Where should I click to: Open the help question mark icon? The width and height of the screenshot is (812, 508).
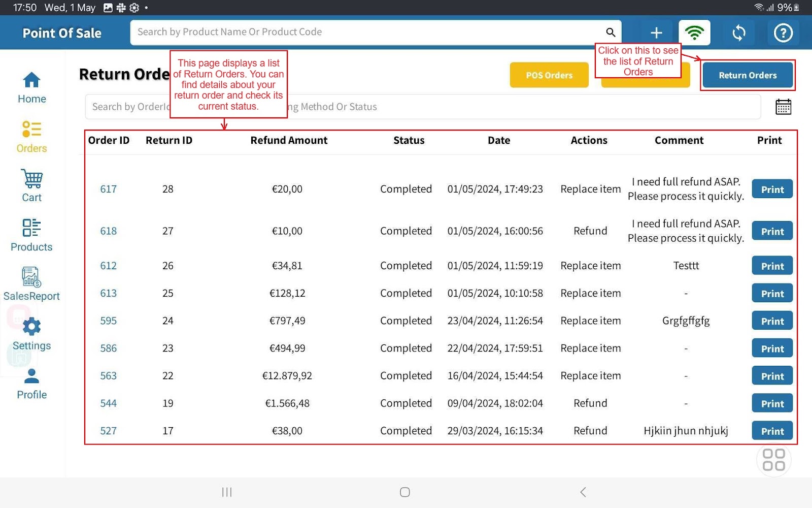pos(783,33)
